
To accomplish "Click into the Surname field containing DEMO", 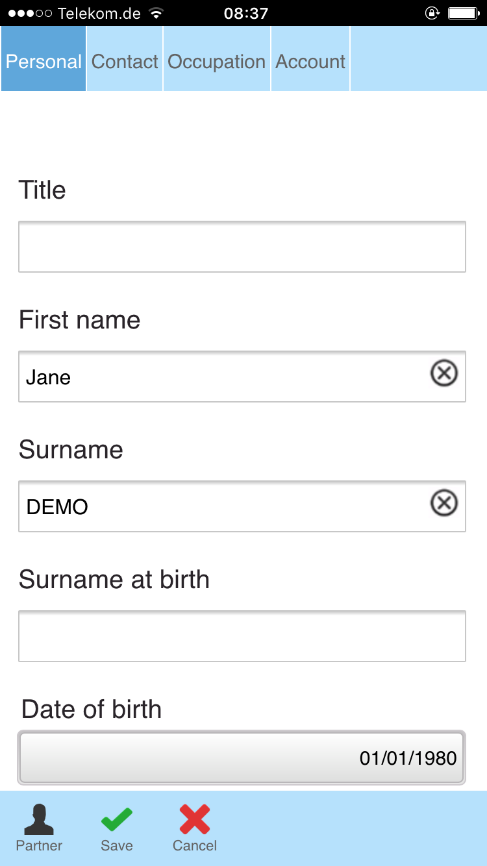I will click(242, 506).
